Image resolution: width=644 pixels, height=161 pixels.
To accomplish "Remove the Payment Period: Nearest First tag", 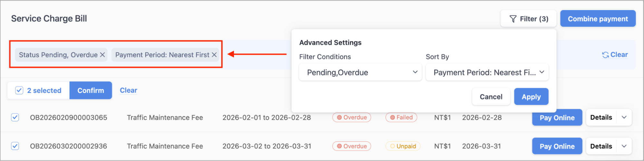I will [214, 55].
